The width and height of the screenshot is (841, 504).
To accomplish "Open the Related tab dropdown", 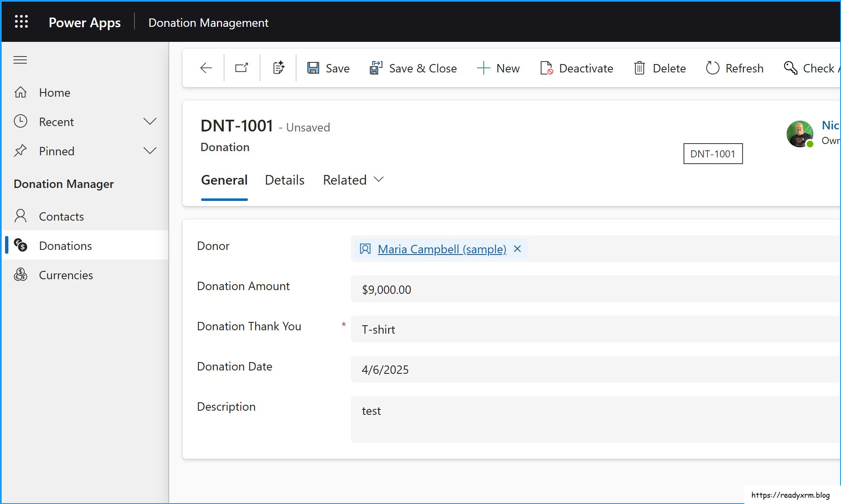I will coord(353,180).
